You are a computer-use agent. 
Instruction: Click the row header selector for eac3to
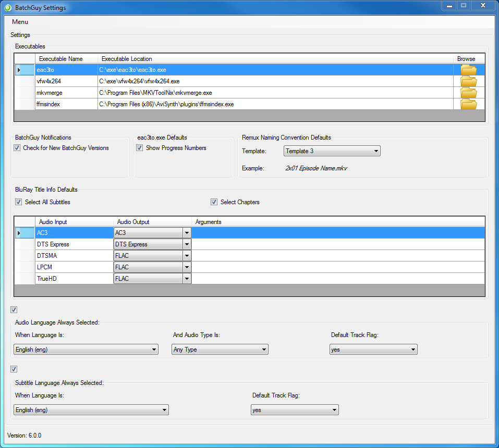click(x=25, y=70)
